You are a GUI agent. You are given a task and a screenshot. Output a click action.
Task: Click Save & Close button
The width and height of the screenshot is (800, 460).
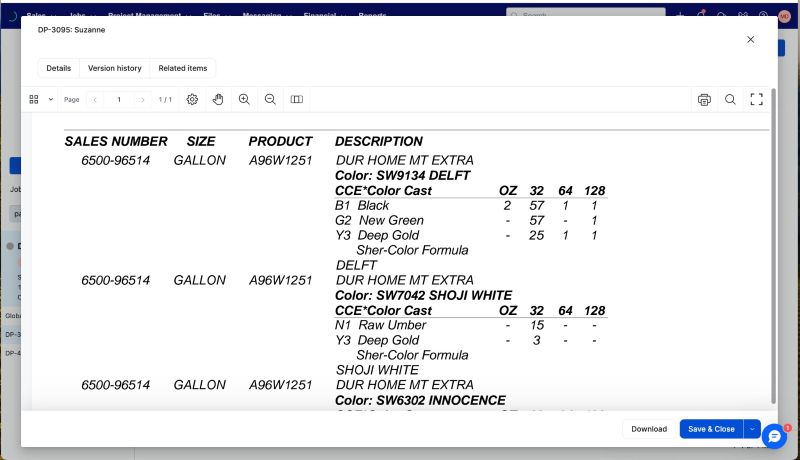(711, 429)
